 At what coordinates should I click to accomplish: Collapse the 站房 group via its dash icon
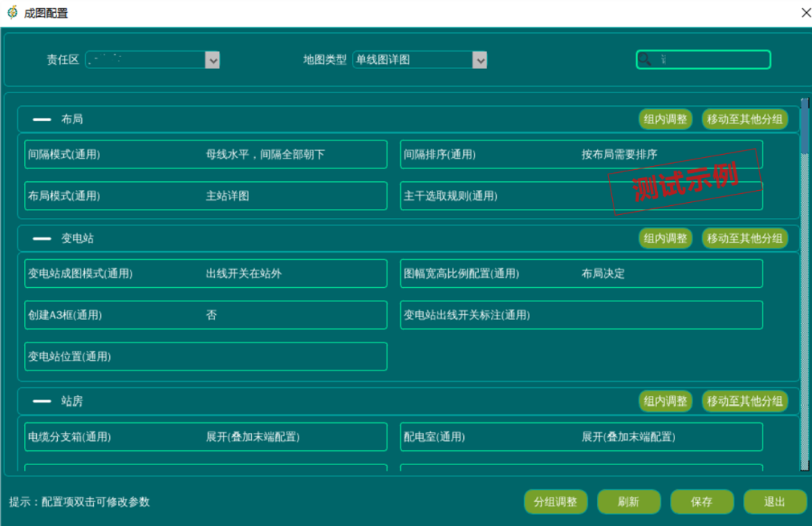(x=42, y=401)
